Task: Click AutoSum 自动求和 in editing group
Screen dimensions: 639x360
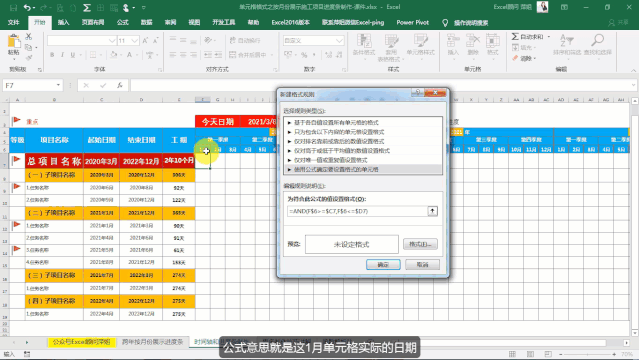Action: pos(528,37)
